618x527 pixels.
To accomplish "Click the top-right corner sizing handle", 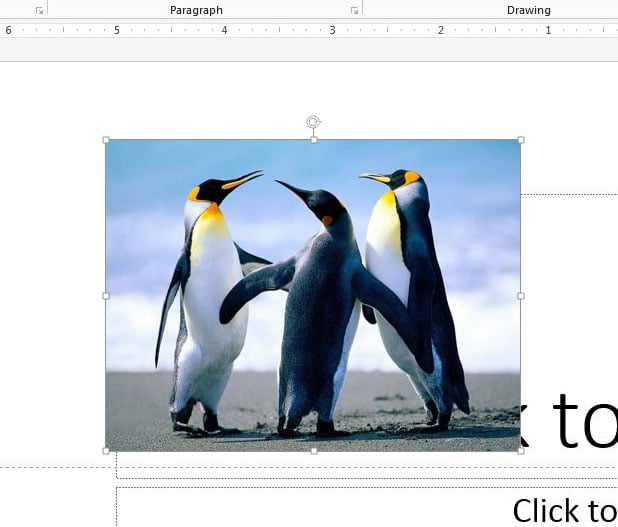I will (x=521, y=140).
